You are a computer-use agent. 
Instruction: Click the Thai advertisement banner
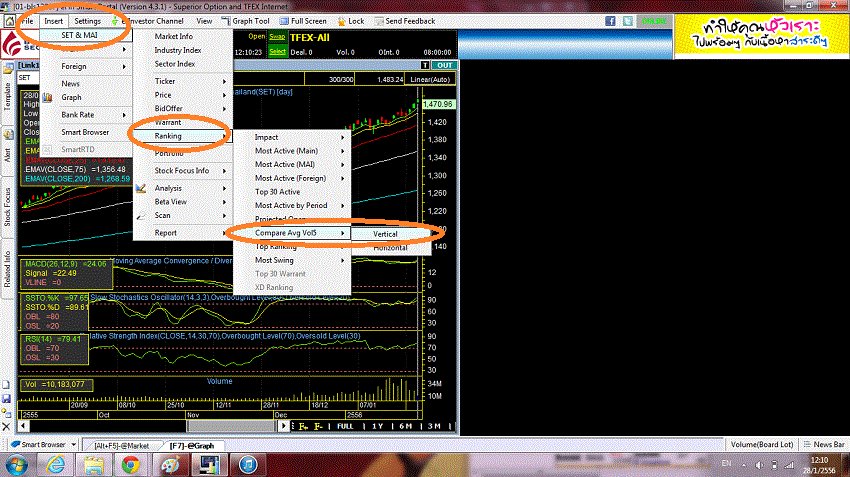[761, 34]
